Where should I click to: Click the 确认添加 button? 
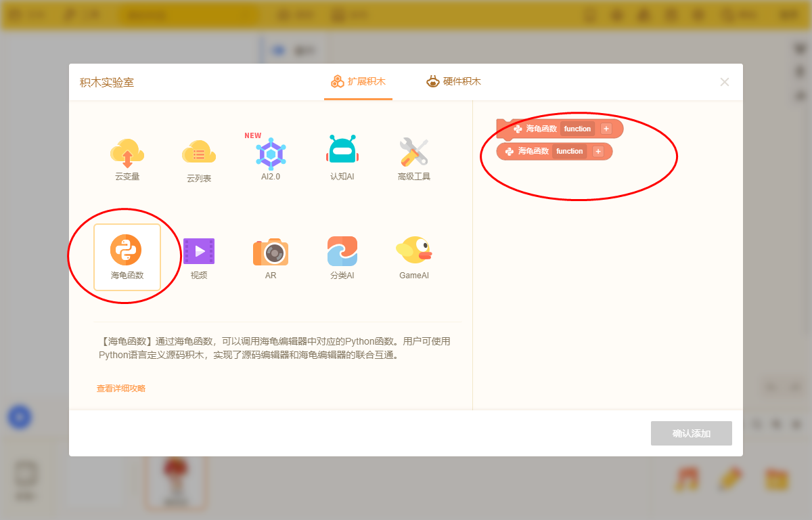tap(692, 433)
